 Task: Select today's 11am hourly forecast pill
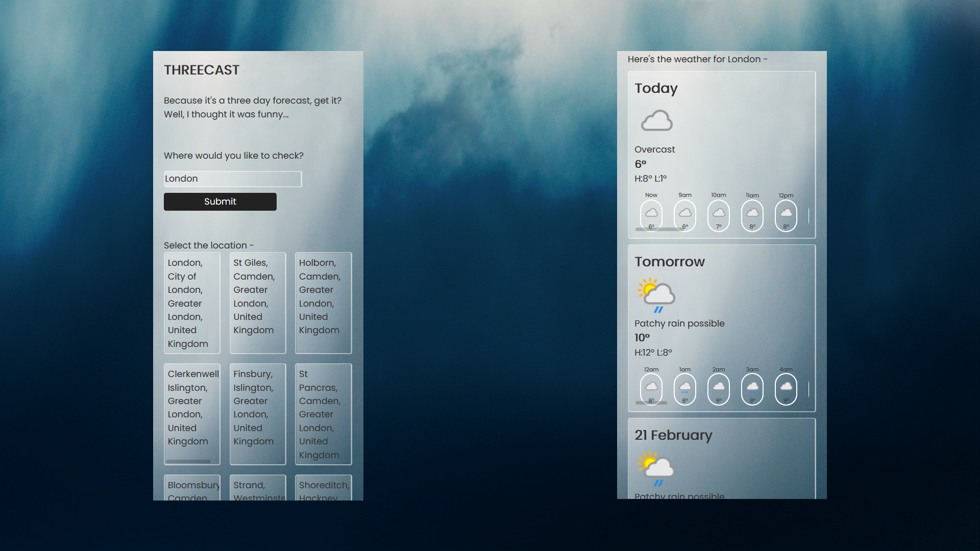coord(752,216)
